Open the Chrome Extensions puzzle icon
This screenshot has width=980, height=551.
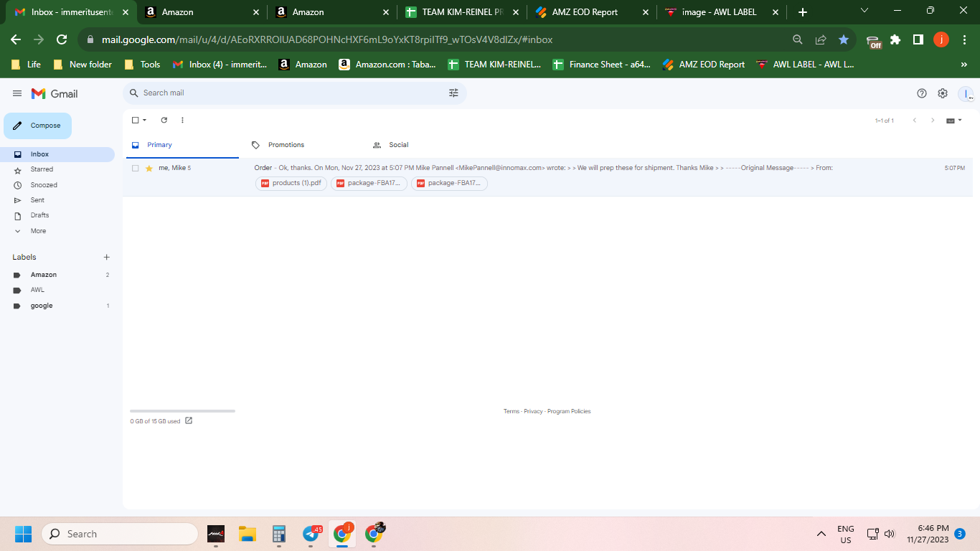pos(895,39)
